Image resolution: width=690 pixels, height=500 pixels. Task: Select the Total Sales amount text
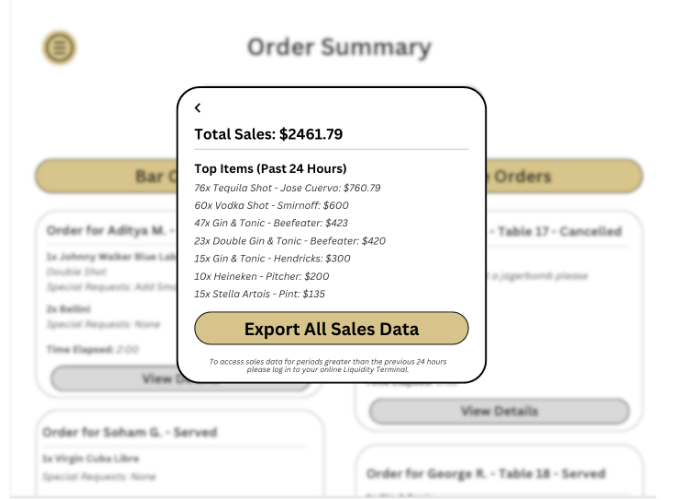pyautogui.click(x=269, y=133)
